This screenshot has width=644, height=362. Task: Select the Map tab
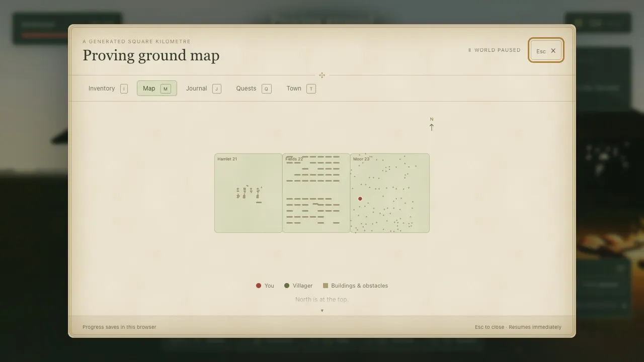click(157, 88)
